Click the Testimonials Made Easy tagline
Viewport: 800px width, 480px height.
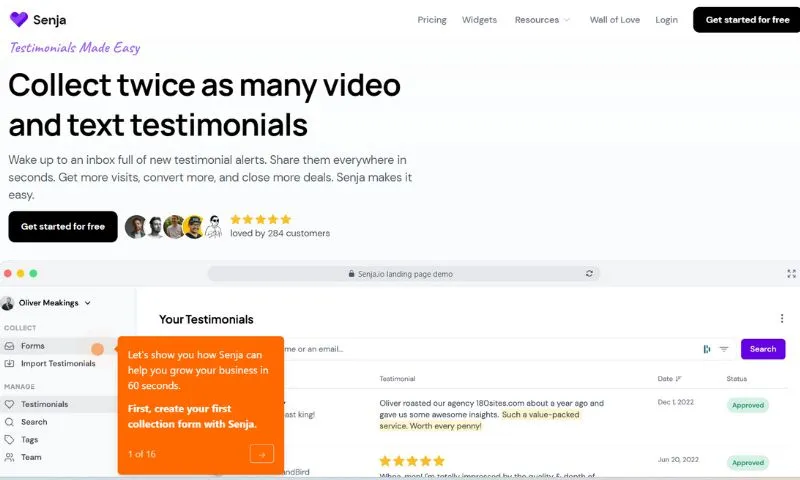[x=74, y=48]
